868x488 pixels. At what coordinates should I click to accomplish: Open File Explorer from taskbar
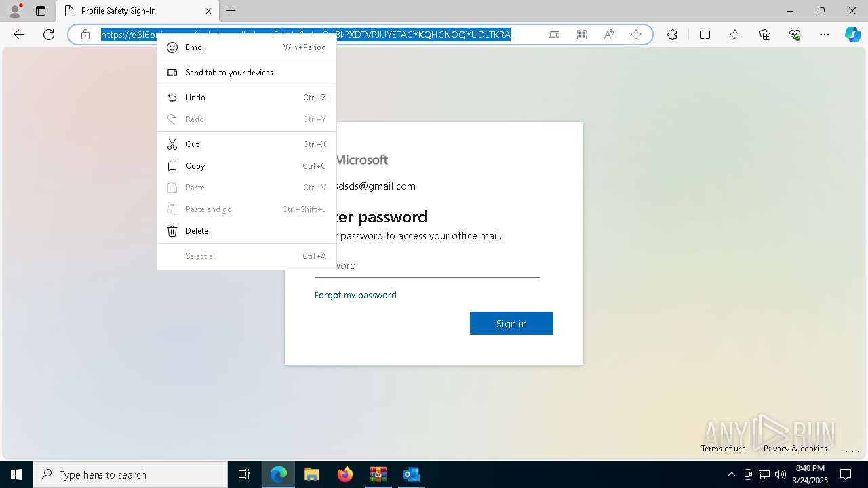point(312,474)
